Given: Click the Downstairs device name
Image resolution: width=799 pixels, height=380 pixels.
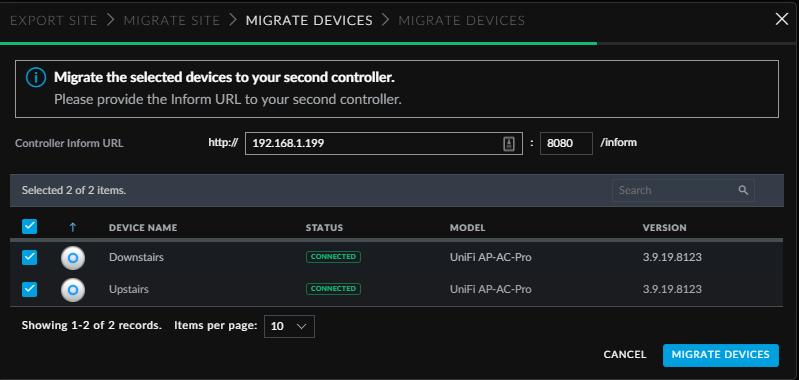Looking at the screenshot, I should click(137, 258).
